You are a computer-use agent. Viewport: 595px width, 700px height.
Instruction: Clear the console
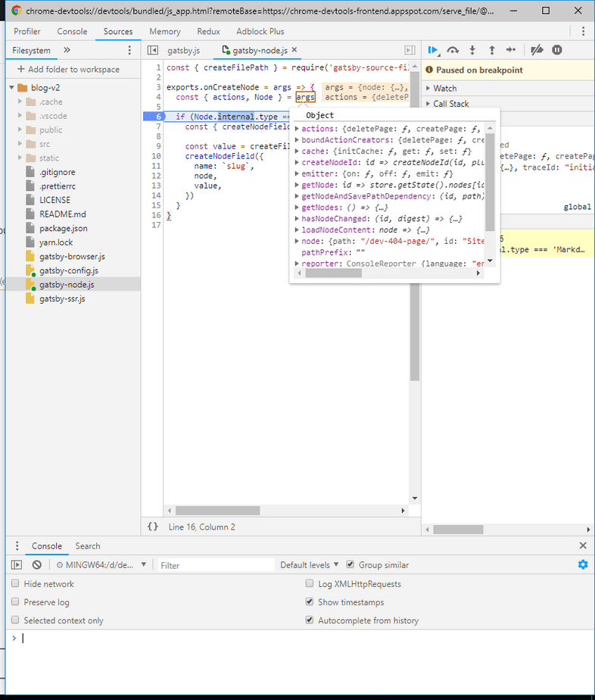[36, 565]
